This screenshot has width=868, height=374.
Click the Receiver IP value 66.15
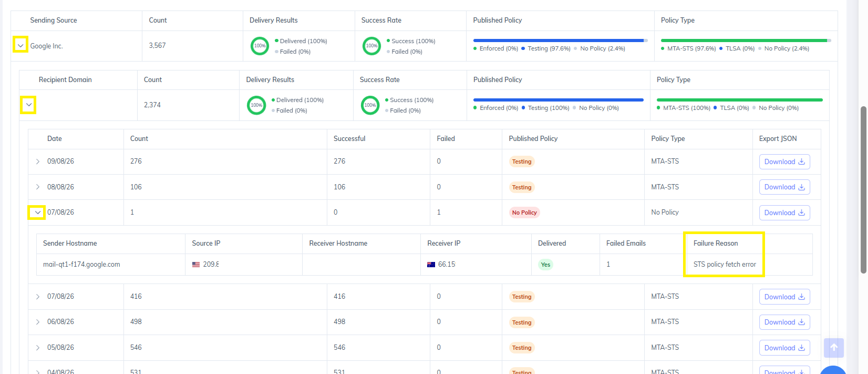[x=447, y=265]
